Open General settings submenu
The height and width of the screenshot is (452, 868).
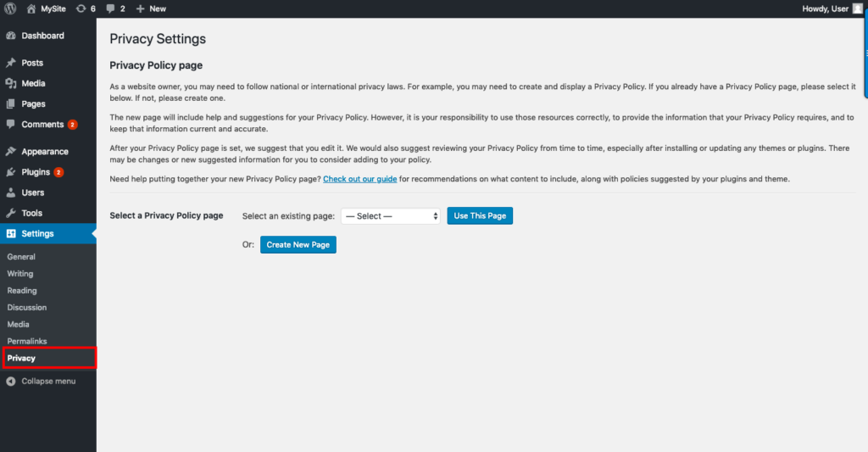[21, 256]
